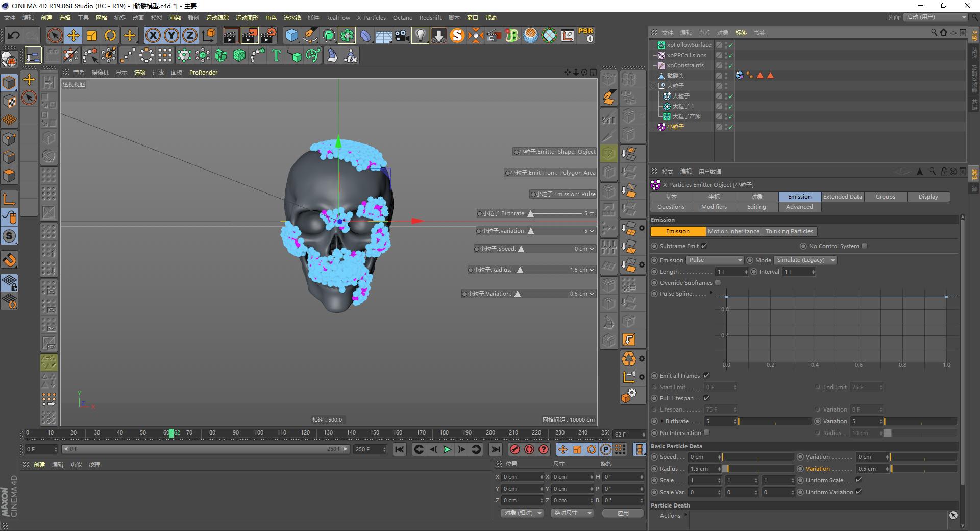Screen dimensions: 980x531
Task: Toggle the Uniform Scale checkbox
Action: tap(859, 480)
